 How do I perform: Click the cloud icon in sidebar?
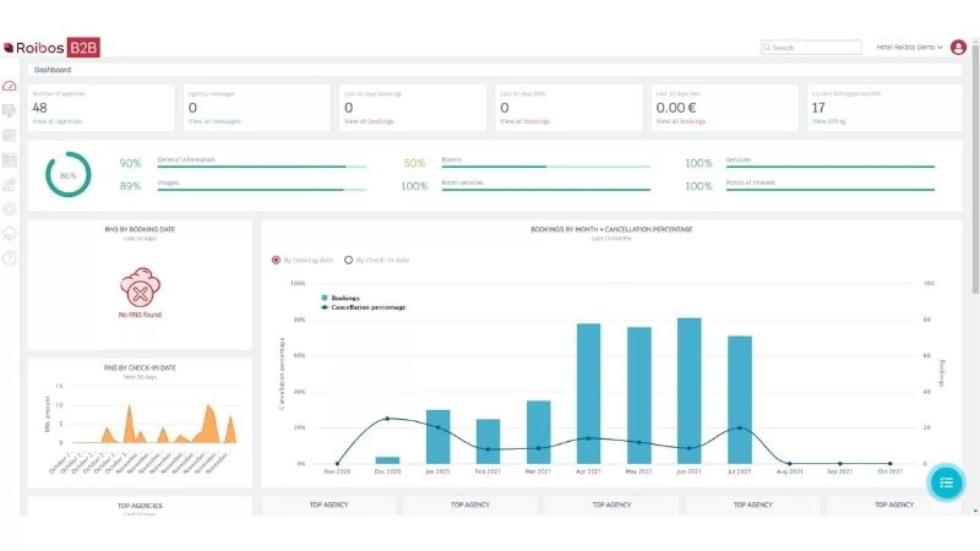pyautogui.click(x=9, y=233)
